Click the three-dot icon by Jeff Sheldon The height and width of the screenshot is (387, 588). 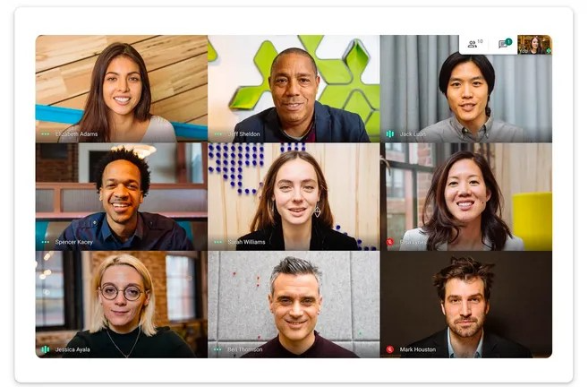[x=217, y=134]
